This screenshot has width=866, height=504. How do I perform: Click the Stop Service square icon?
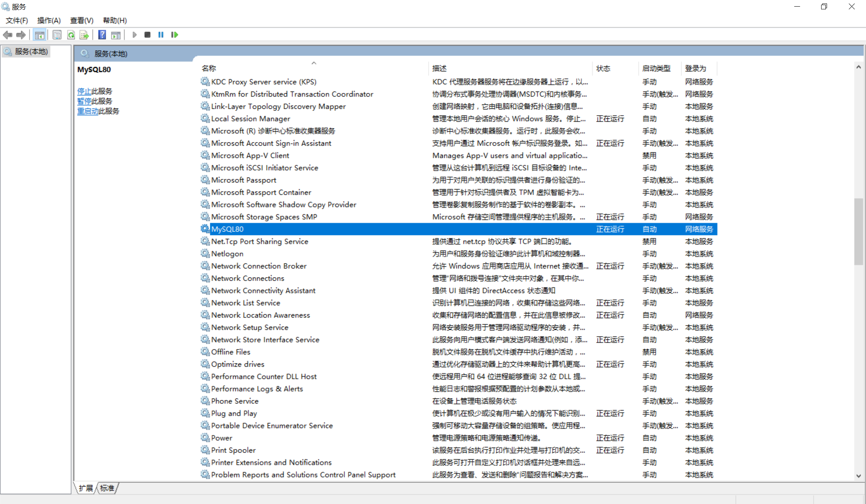(147, 35)
